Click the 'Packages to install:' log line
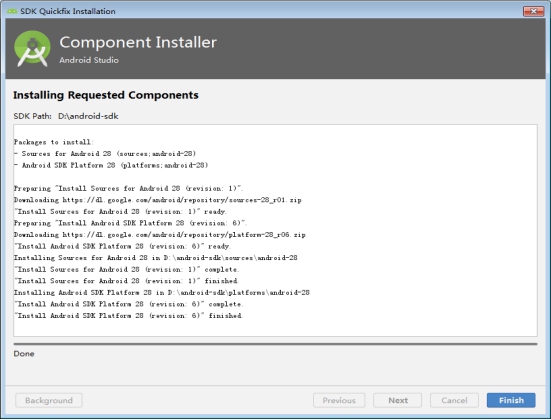 coord(54,142)
